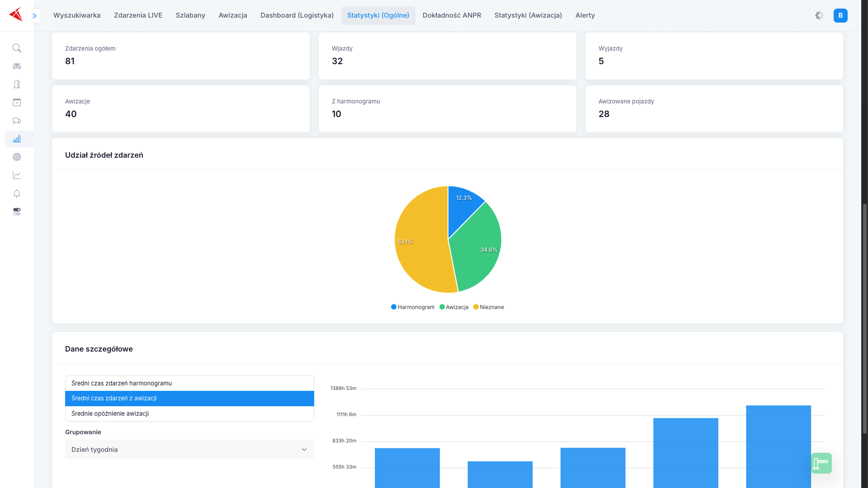Toggle the Harmonogram legend entry
This screenshot has width=868, height=488.
pos(413,307)
